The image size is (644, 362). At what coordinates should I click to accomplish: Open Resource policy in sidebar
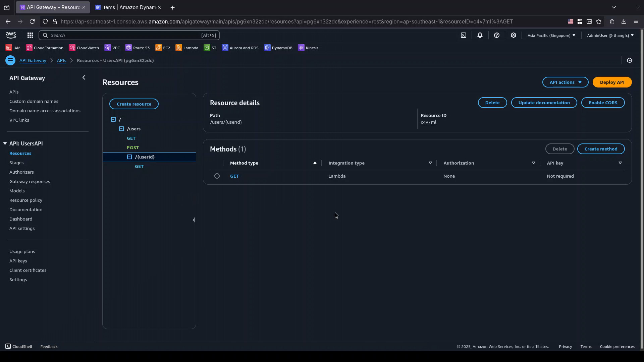(x=26, y=200)
